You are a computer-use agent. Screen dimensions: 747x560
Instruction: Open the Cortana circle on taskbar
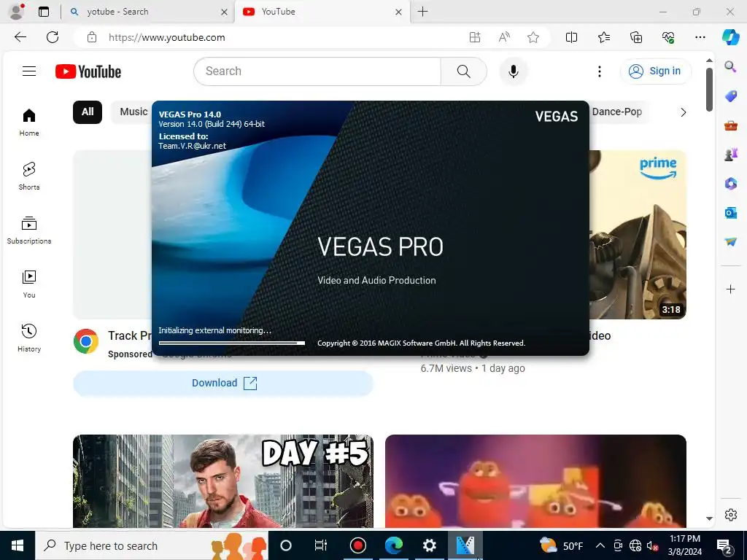coord(286,545)
